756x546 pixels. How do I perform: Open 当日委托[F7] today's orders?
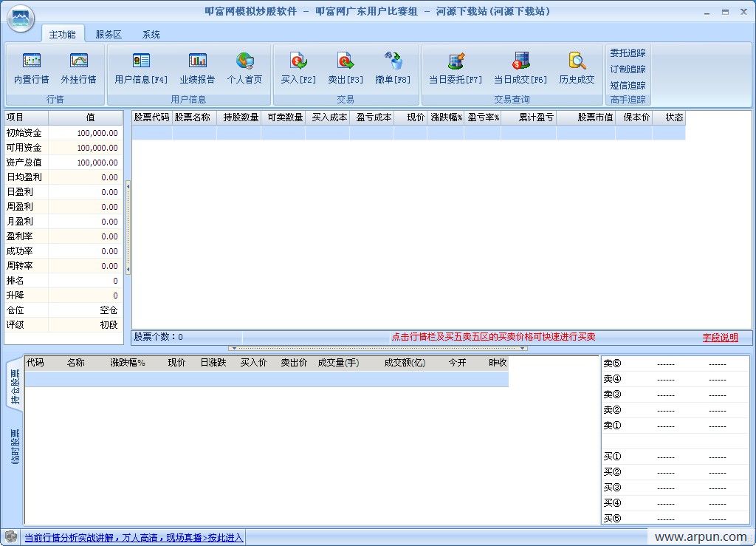point(456,61)
